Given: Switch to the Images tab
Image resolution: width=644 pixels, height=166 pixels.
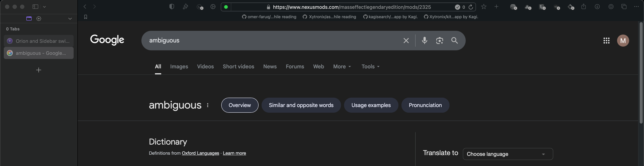Looking at the screenshot, I should pos(179,66).
